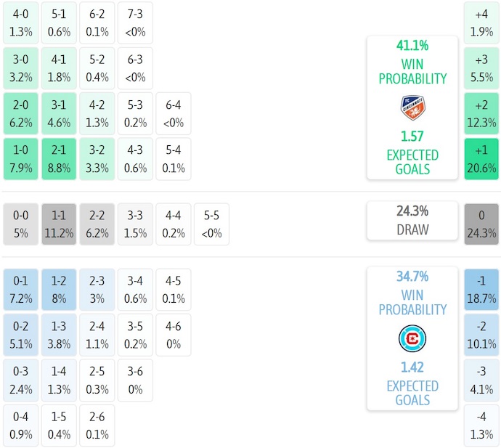Click the FC Cincinnati team crest icon
The width and height of the screenshot is (501, 448).
click(412, 108)
